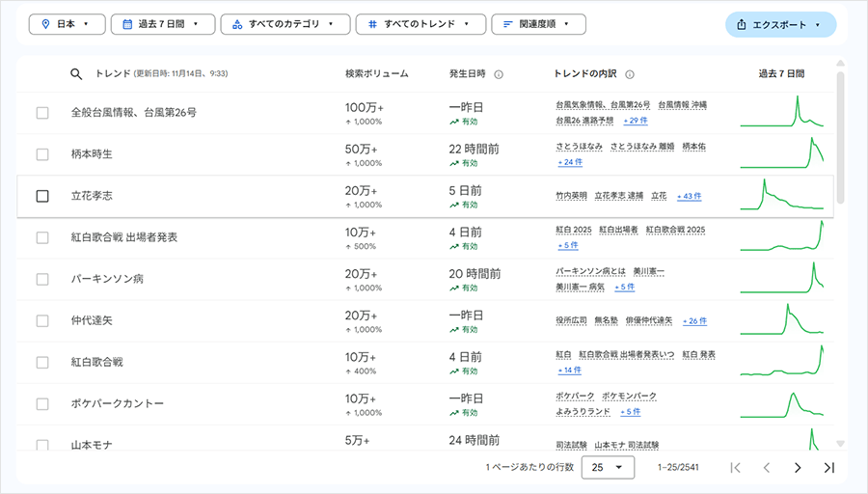Expand the 過去7日間 time range dropdown
The image size is (868, 494).
[161, 23]
